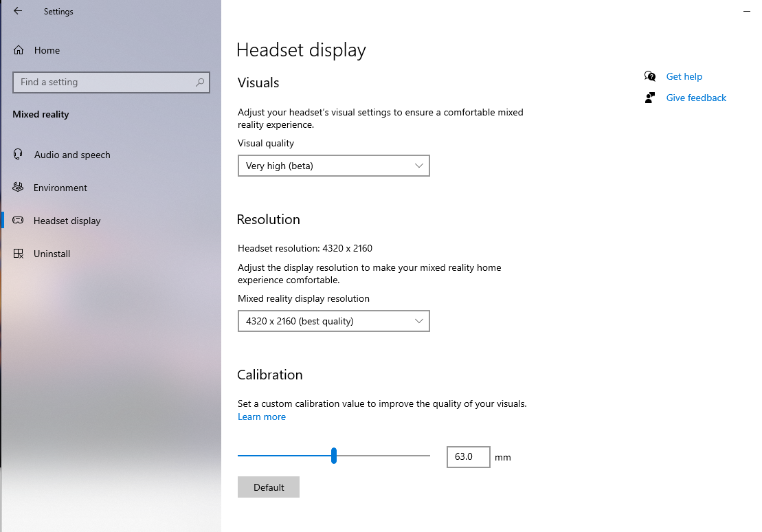
Task: Go back with the Settings arrow
Action: point(18,11)
